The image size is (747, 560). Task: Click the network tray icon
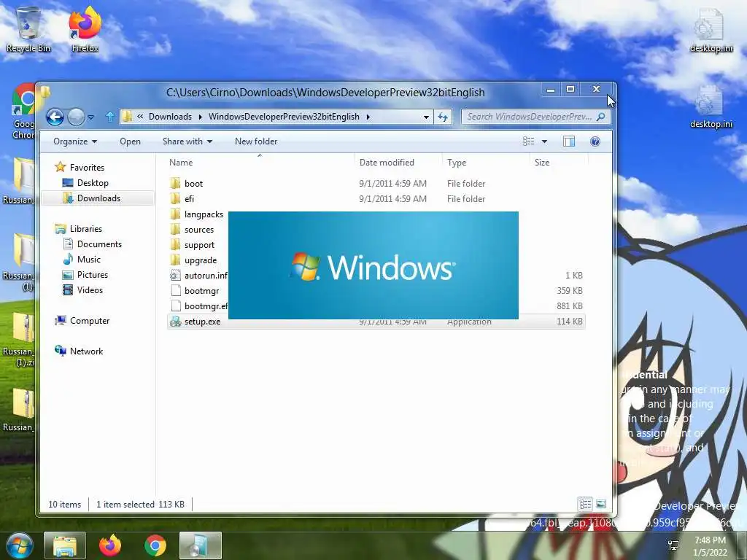(673, 545)
